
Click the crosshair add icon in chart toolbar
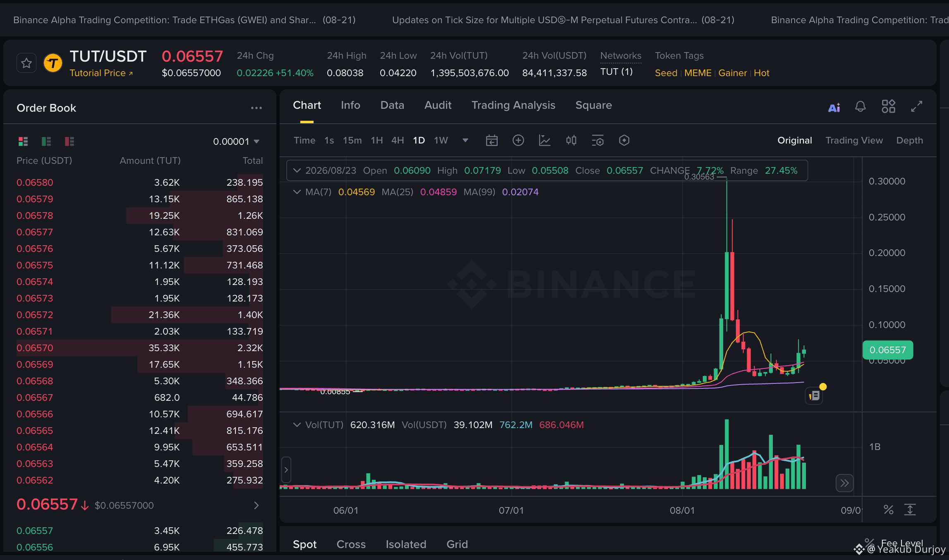(x=518, y=141)
